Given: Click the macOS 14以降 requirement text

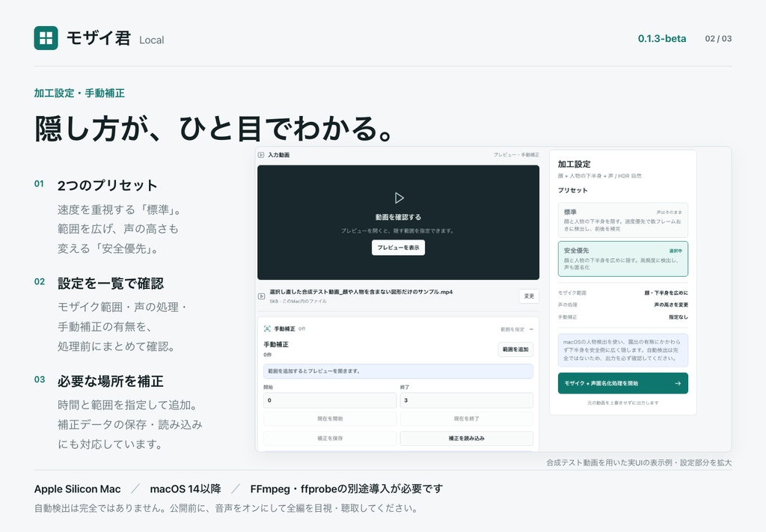Looking at the screenshot, I should pos(186,489).
